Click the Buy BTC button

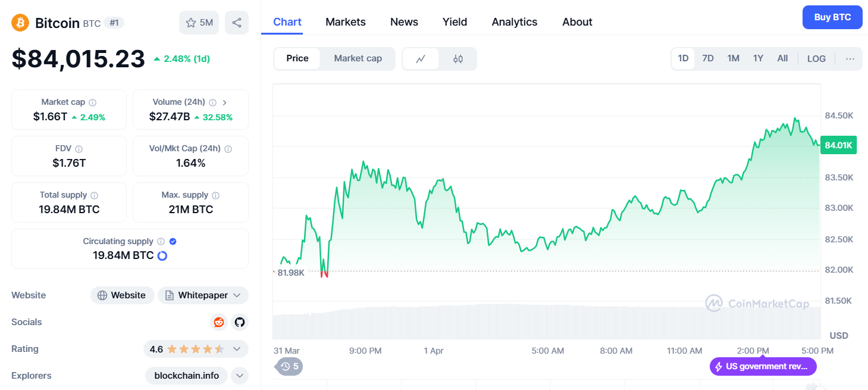click(832, 17)
